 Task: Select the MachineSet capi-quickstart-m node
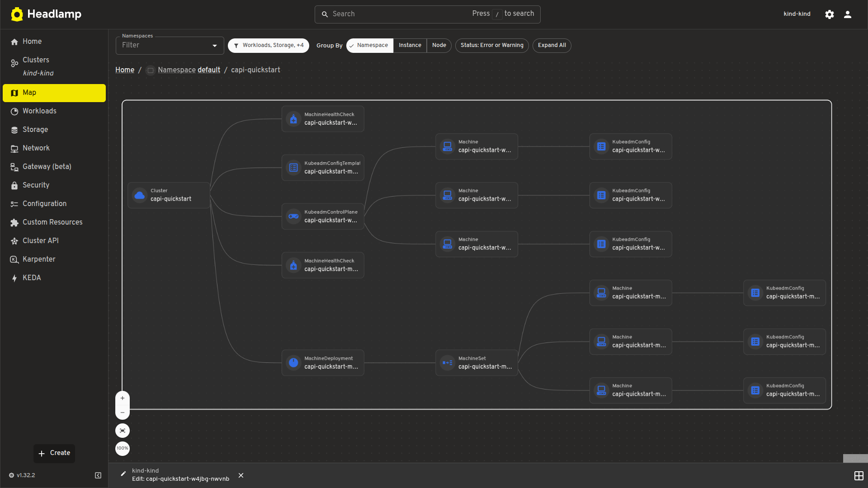pyautogui.click(x=476, y=363)
